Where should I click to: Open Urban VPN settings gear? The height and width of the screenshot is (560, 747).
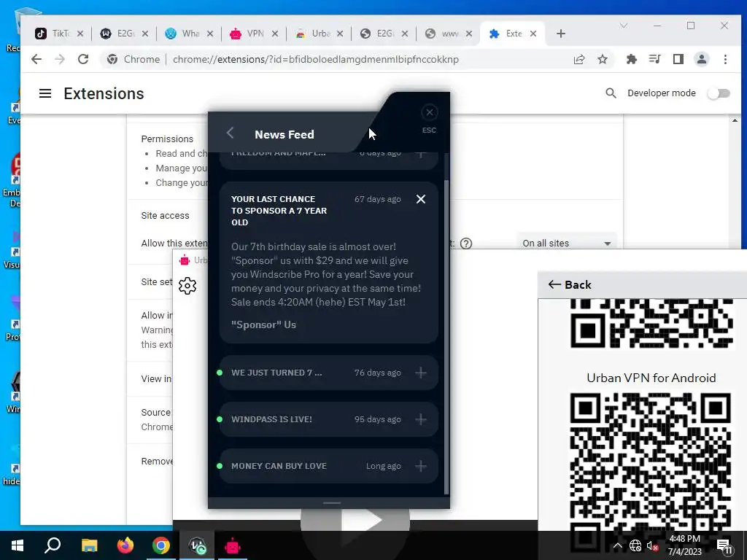[187, 286]
